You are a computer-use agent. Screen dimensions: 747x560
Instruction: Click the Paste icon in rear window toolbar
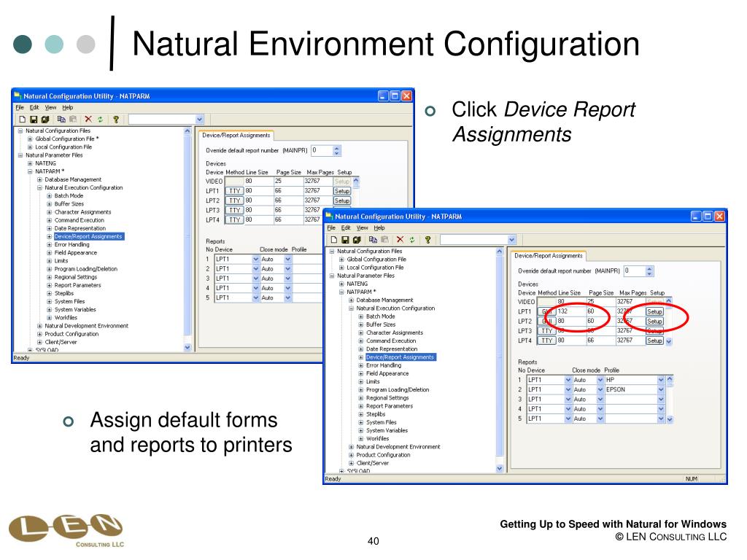pos(73,119)
